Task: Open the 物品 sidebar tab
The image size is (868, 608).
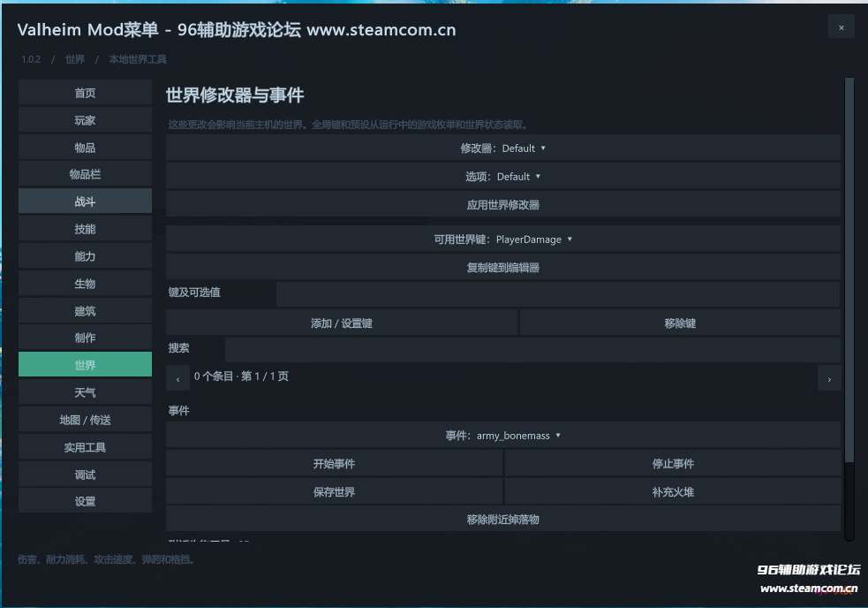Action: [x=86, y=147]
